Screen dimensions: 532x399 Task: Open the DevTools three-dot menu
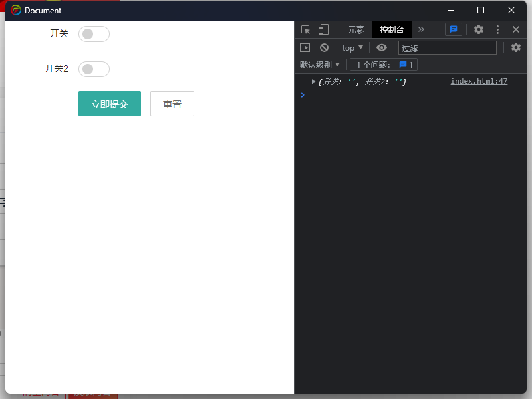(x=497, y=29)
